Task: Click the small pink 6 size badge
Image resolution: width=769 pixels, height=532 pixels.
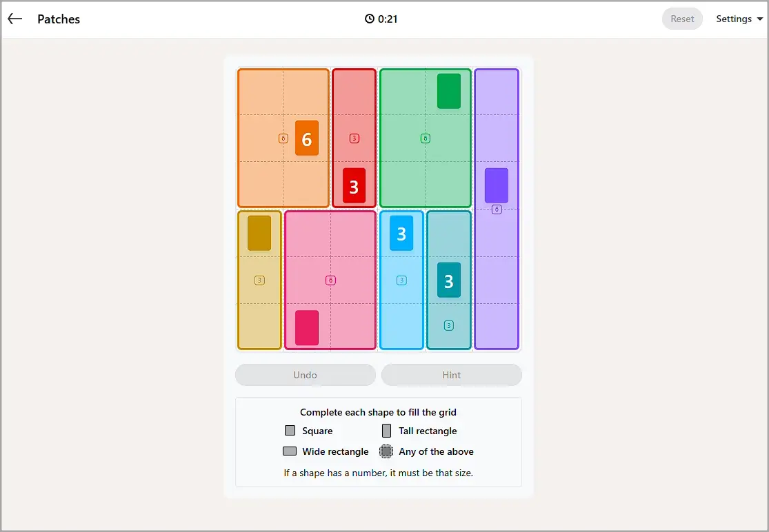Action: (330, 280)
